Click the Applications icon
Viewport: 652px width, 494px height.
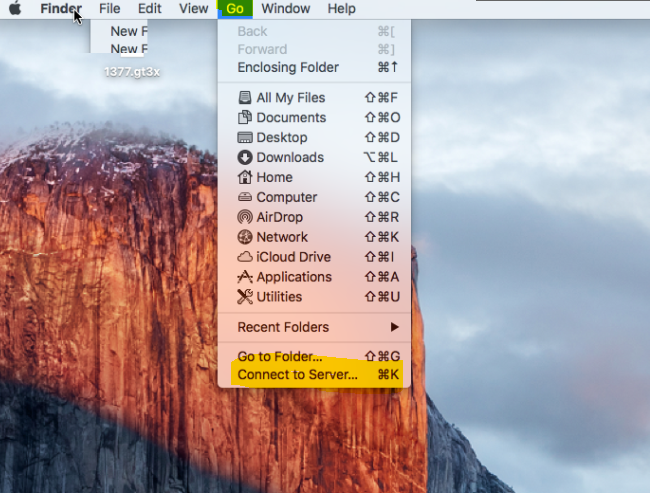click(x=244, y=277)
